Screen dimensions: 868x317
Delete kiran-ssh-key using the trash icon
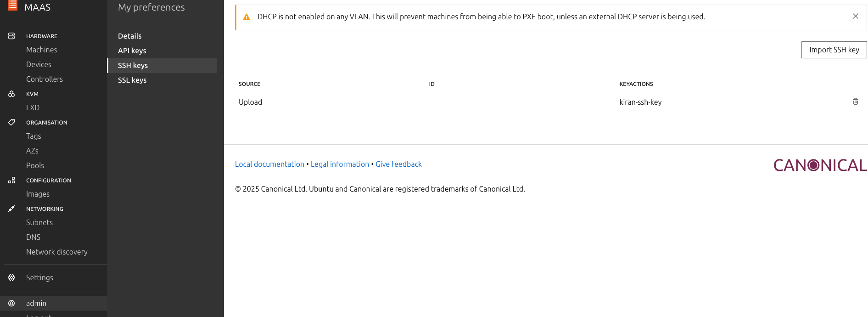(855, 102)
